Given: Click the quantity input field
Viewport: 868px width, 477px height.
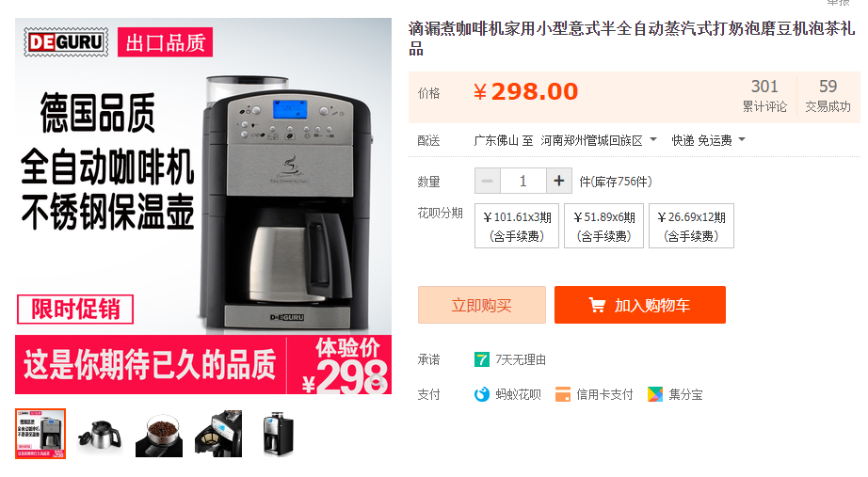Looking at the screenshot, I should (x=523, y=181).
